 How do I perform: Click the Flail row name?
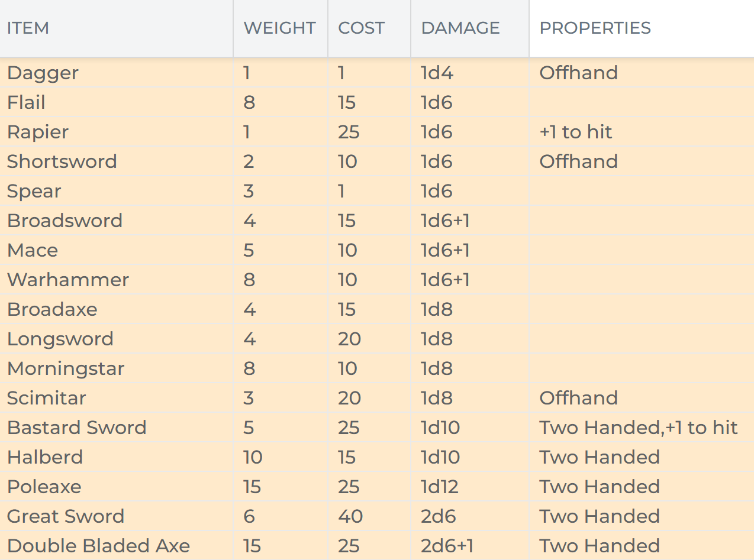[26, 102]
